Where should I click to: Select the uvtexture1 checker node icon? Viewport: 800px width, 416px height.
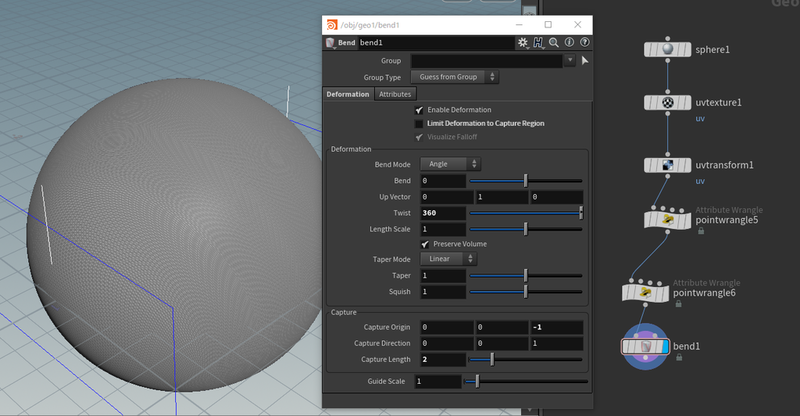(667, 103)
